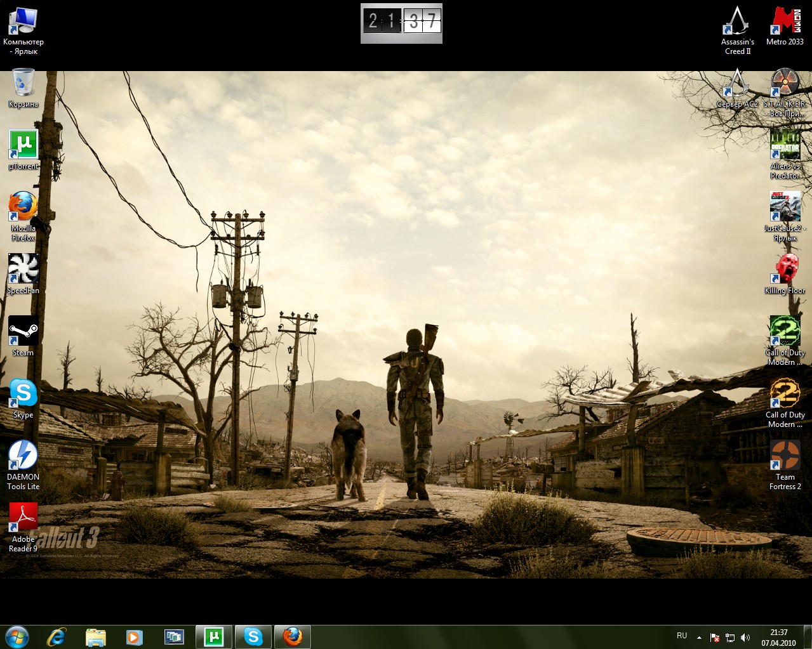Screen dimensions: 812x649
Task: Select the Aliens vs Predator desktop shortcut
Action: point(785,155)
